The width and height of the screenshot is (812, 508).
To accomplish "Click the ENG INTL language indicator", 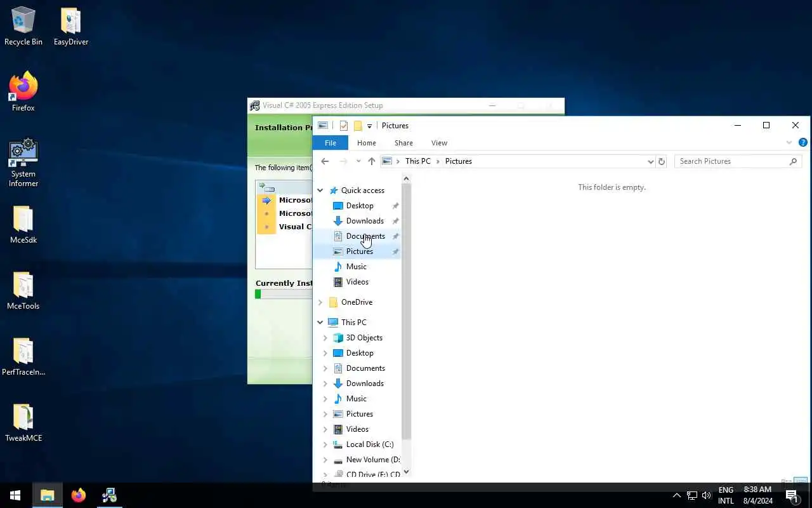I will click(726, 495).
